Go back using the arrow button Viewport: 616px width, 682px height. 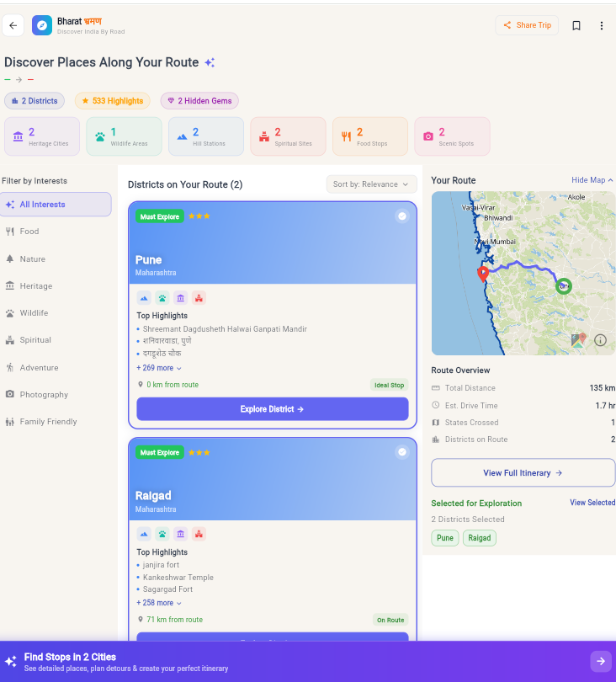coord(13,25)
